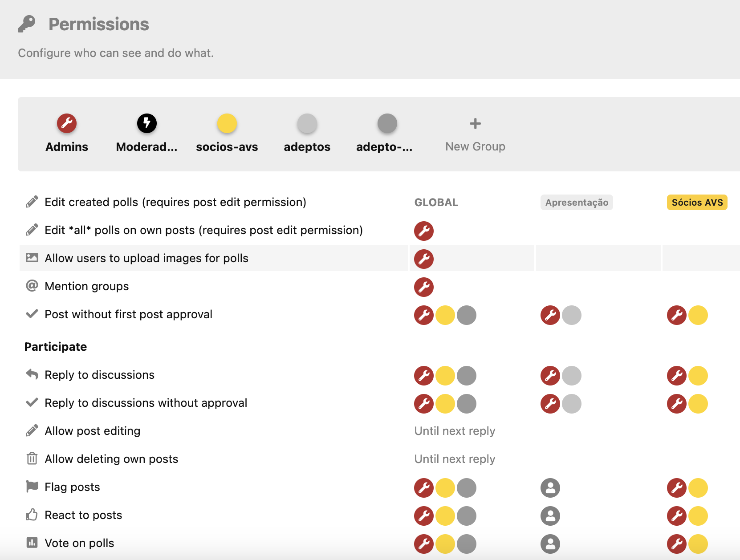Open the Sócios AVS tag column header

[x=697, y=203]
